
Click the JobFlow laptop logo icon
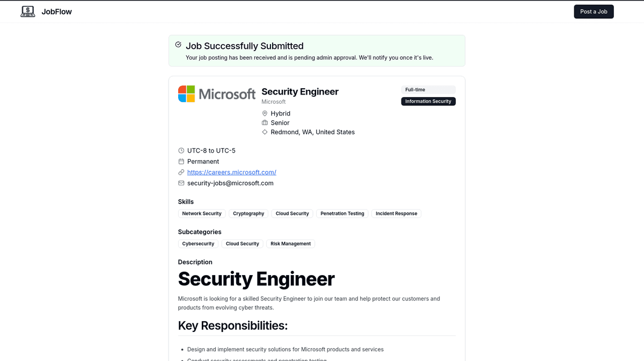click(x=28, y=11)
